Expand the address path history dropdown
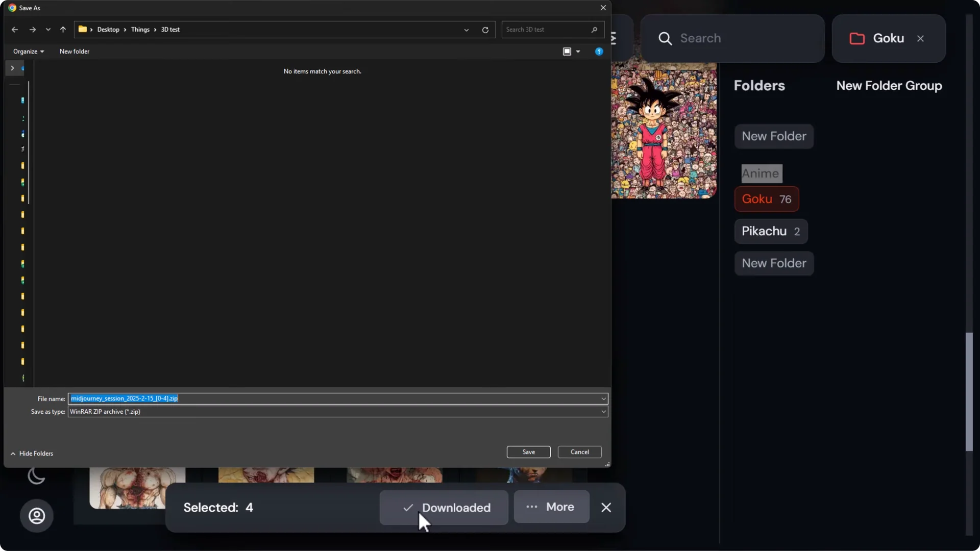Viewport: 980px width, 551px height. [466, 30]
